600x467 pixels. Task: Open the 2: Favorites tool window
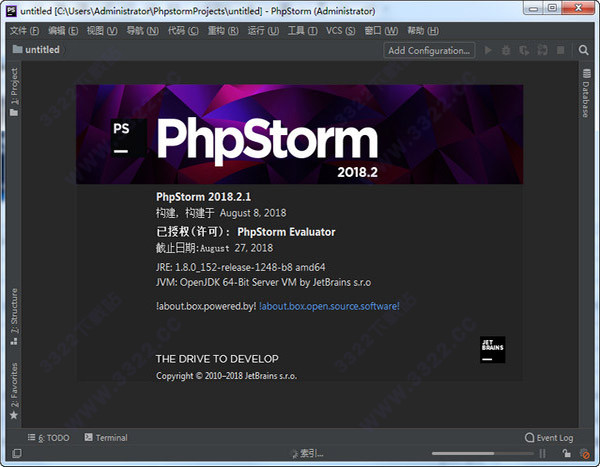pyautogui.click(x=14, y=390)
